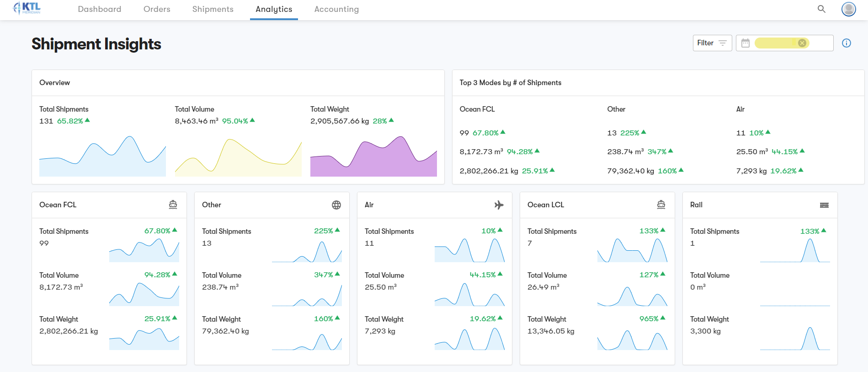Viewport: 868px width, 372px height.
Task: Click the info icon beside date field
Action: [x=847, y=43]
